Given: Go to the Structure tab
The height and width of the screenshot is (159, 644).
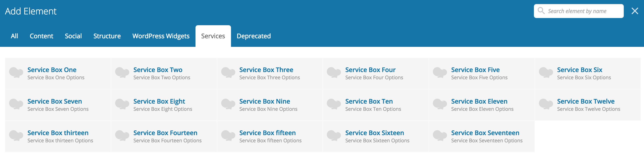Looking at the screenshot, I should point(107,36).
